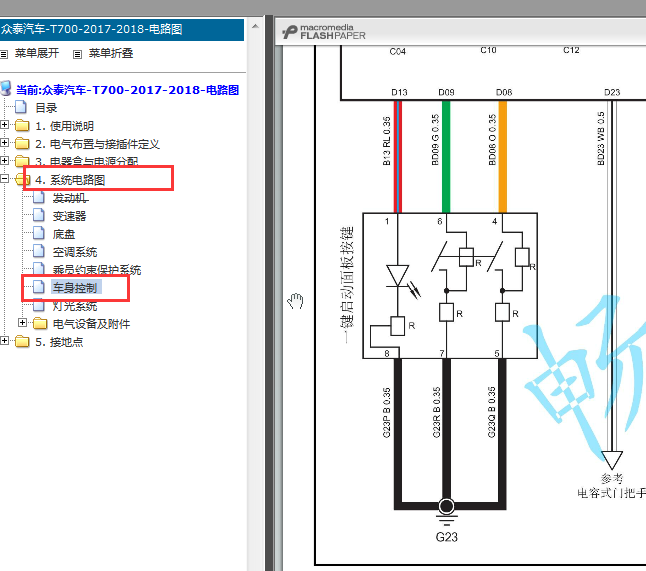Click the vertical splitter between panels
This screenshot has width=646, height=571.
tap(269, 293)
